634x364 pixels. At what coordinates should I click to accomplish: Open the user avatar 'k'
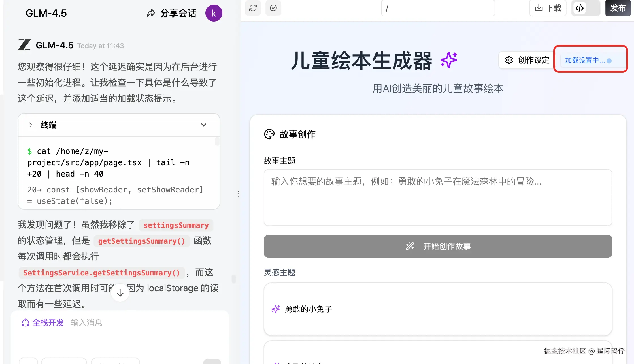(x=214, y=13)
